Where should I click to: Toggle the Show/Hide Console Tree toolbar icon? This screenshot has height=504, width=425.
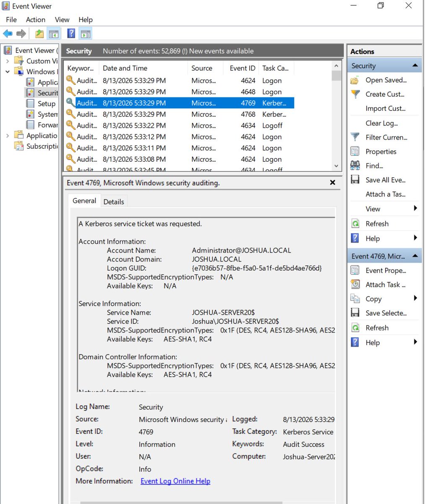(53, 34)
